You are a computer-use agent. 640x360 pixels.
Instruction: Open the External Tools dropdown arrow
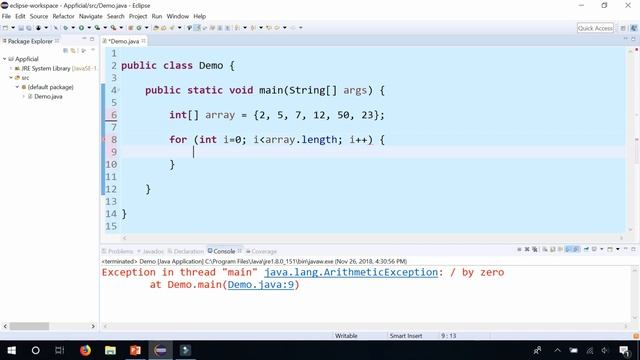click(x=121, y=28)
